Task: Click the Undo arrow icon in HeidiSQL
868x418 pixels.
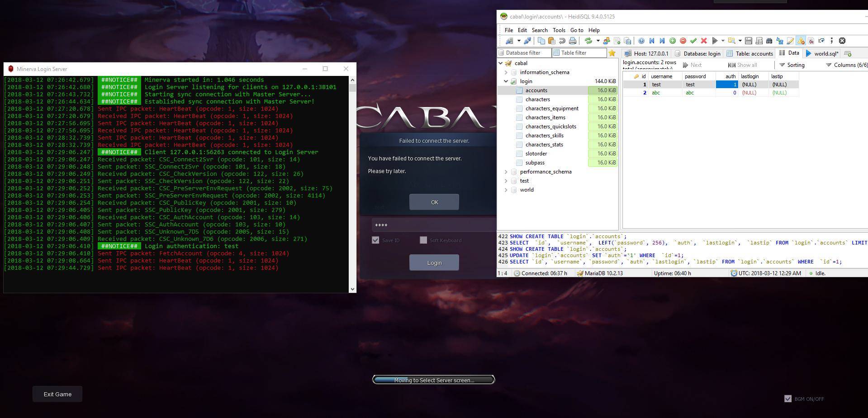Action: (x=562, y=41)
